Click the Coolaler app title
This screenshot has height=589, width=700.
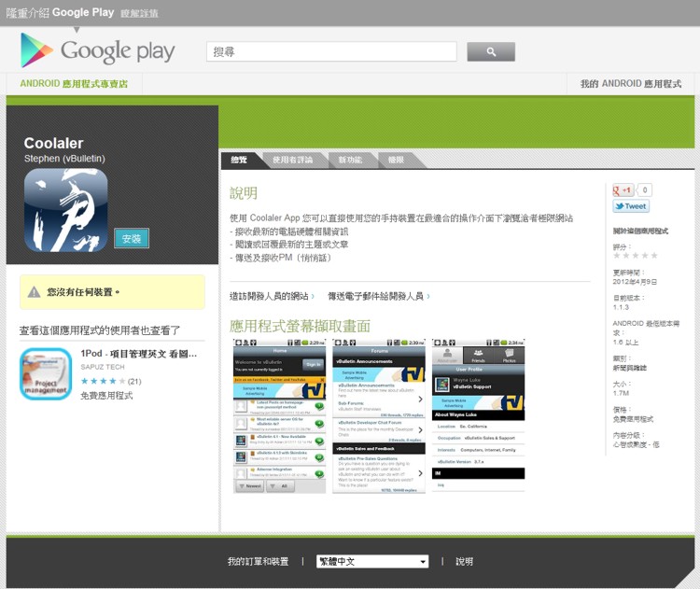pos(53,143)
